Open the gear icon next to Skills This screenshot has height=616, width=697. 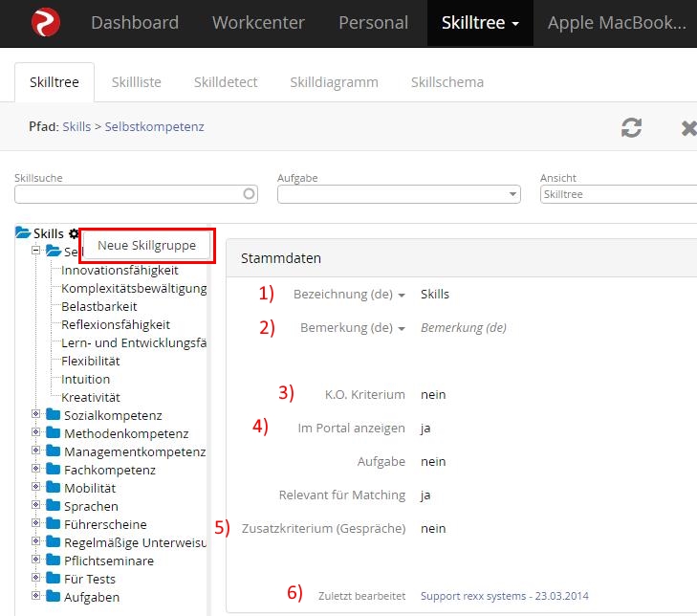coord(74,233)
